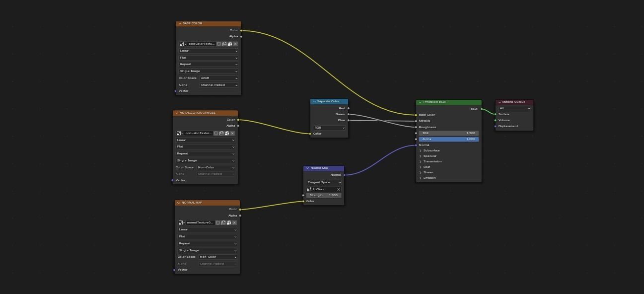The image size is (644, 294).
Task: Browse image icon in BASE COLOR node
Action: [x=182, y=44]
